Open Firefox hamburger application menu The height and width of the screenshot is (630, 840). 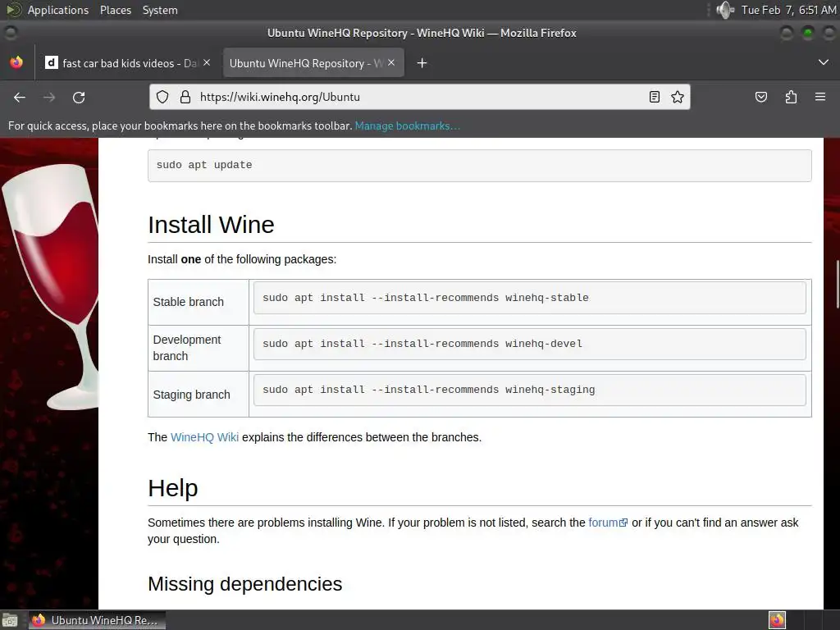(819, 97)
